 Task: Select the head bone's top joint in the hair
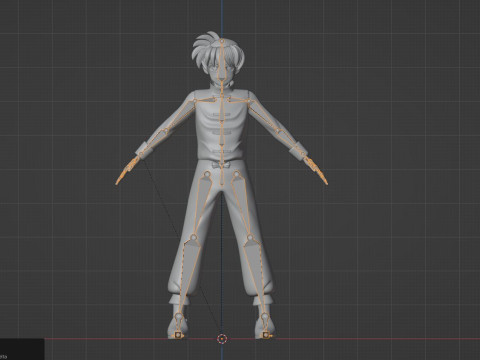pos(222,41)
